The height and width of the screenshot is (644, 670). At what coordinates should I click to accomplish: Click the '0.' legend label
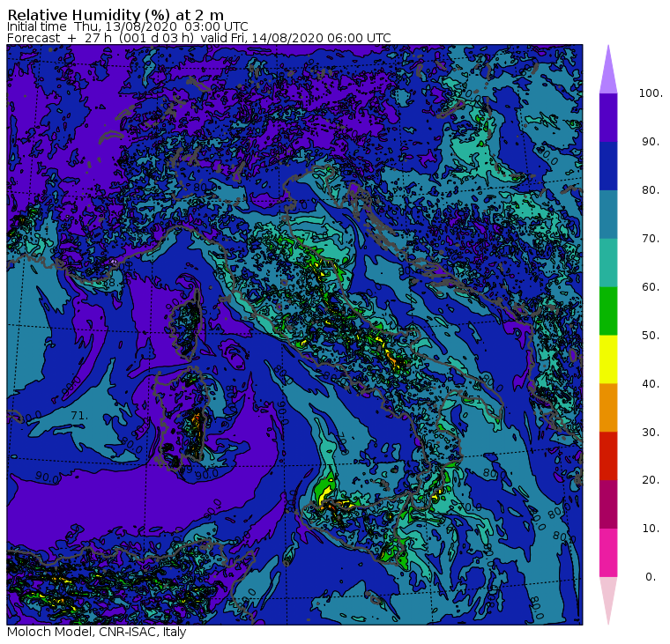click(x=651, y=577)
